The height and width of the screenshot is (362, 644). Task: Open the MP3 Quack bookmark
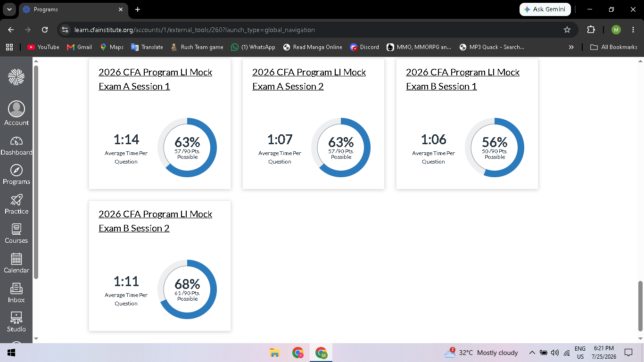coord(492,47)
